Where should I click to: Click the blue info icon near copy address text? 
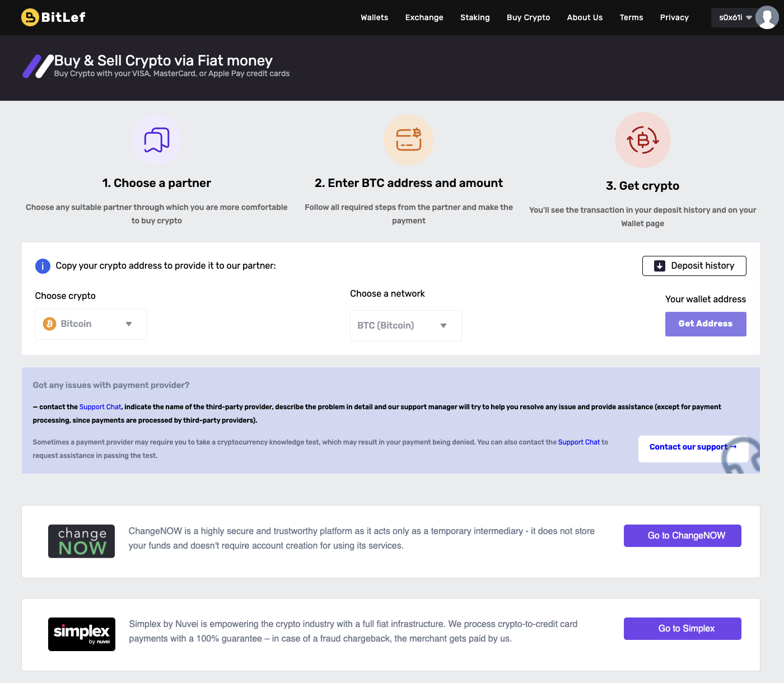point(43,266)
